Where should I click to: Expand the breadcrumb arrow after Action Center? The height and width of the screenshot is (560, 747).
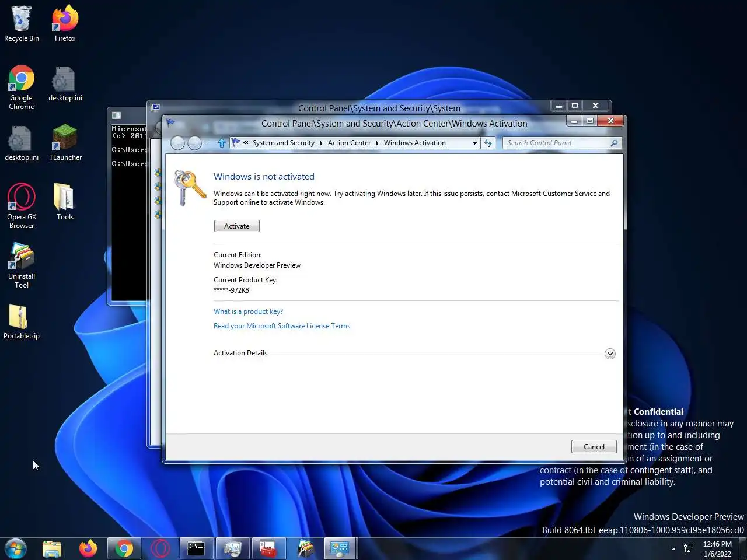coord(377,143)
